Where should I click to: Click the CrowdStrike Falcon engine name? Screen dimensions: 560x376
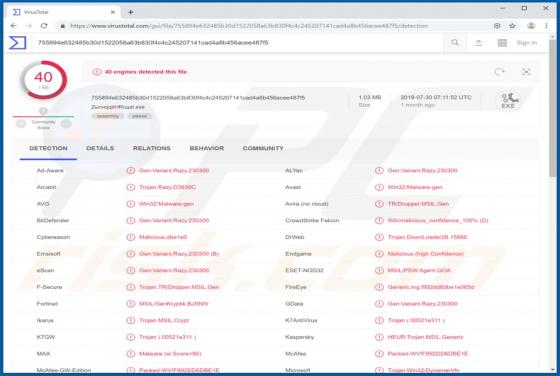[312, 221]
